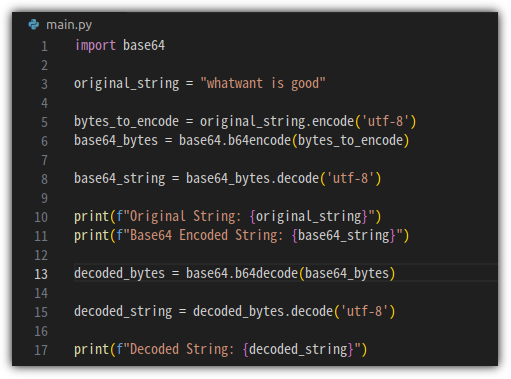Click 'print' on line 10
Image resolution: width=511 pixels, height=379 pixels.
click(x=91, y=216)
